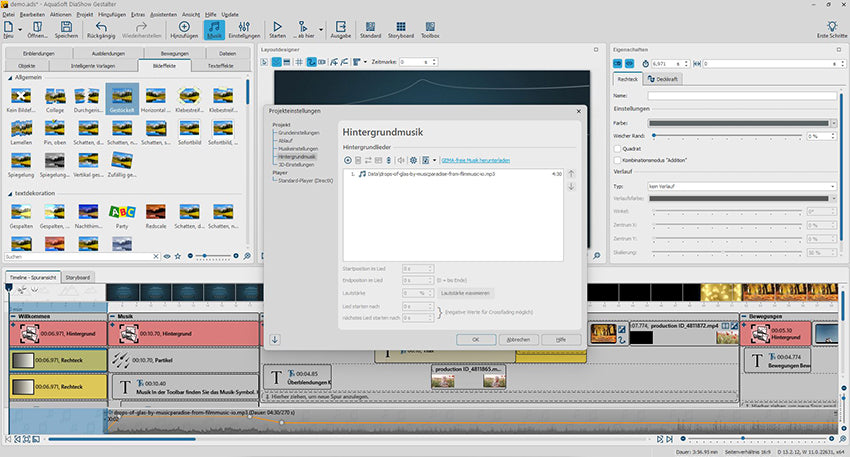Open the GEMA-freie Musik herunterladen link
Screen dimensions: 850x457
click(476, 160)
